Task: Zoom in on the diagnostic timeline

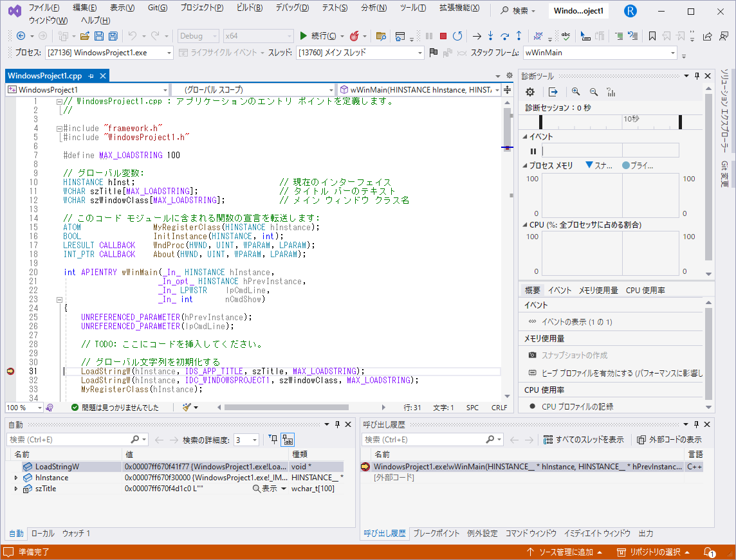Action: (x=575, y=92)
